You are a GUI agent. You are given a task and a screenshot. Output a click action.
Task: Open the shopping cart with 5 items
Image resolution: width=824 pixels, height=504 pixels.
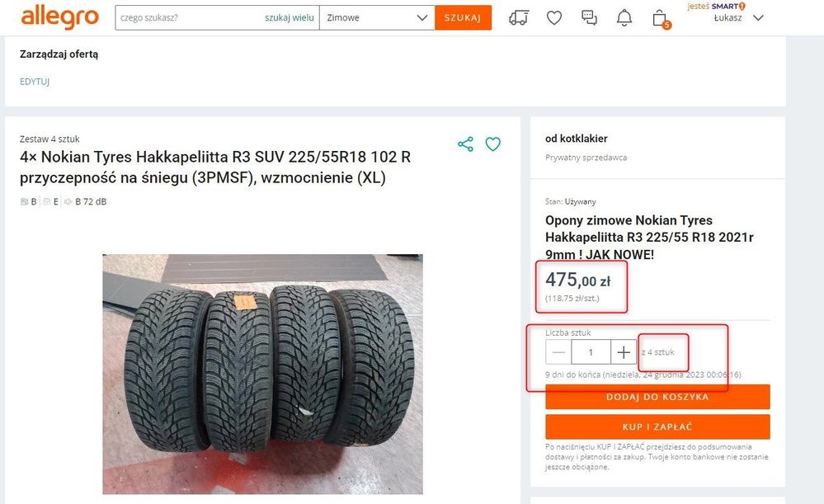click(661, 19)
